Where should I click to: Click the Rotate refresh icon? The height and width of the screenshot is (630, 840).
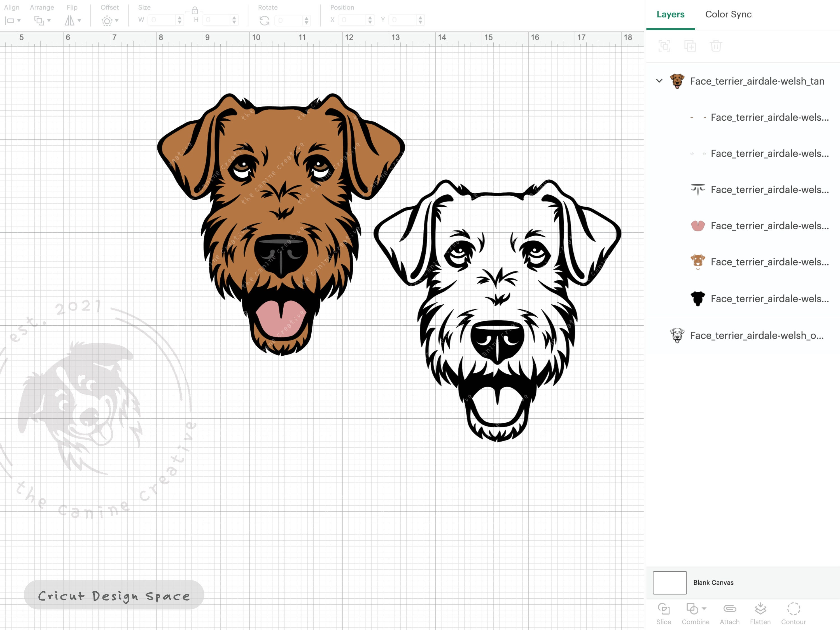pos(265,20)
